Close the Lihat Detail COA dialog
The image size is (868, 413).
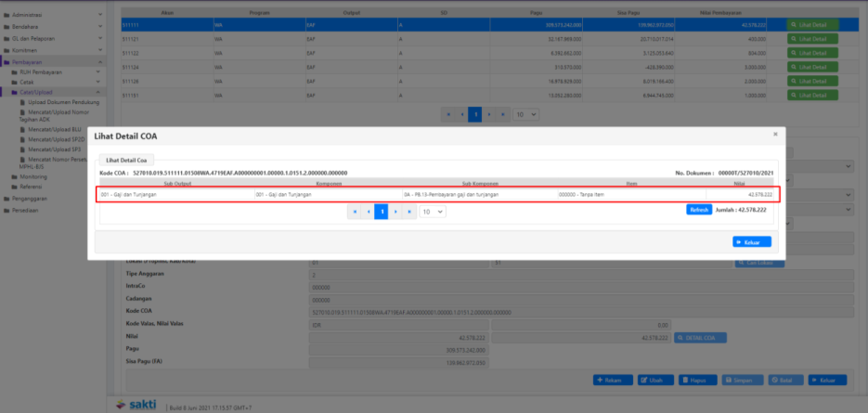pos(776,135)
